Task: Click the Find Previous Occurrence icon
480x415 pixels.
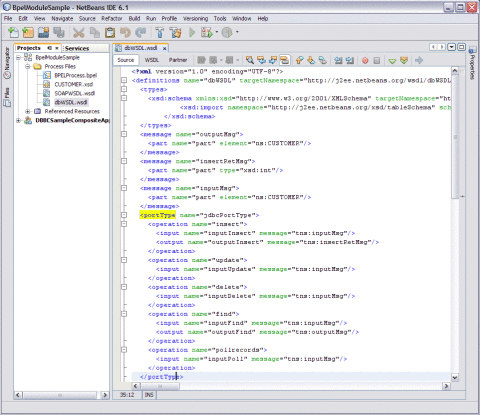Action: coord(262,60)
